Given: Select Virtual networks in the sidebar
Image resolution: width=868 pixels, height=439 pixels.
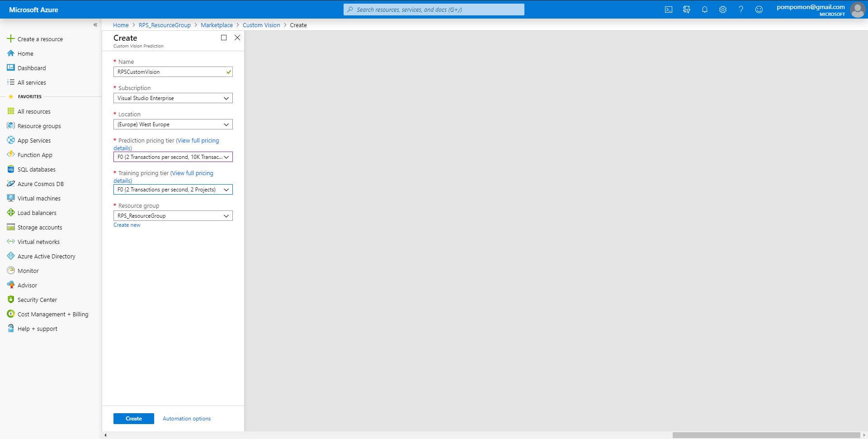Looking at the screenshot, I should (38, 242).
